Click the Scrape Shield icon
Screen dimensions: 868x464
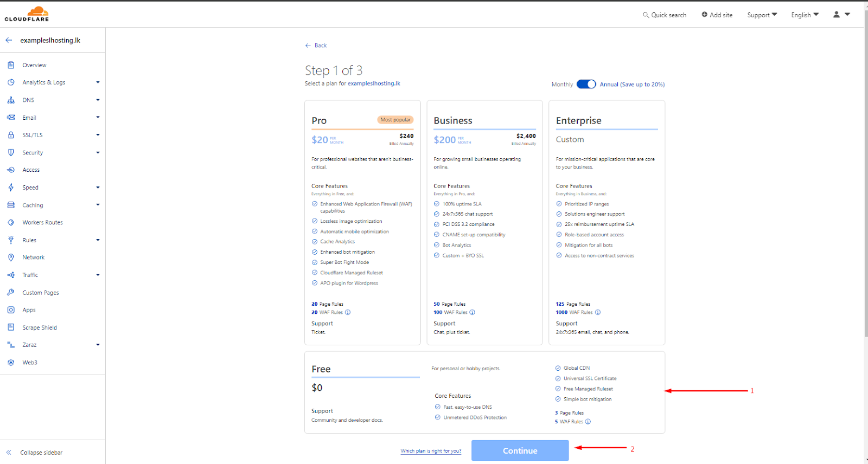[11, 327]
